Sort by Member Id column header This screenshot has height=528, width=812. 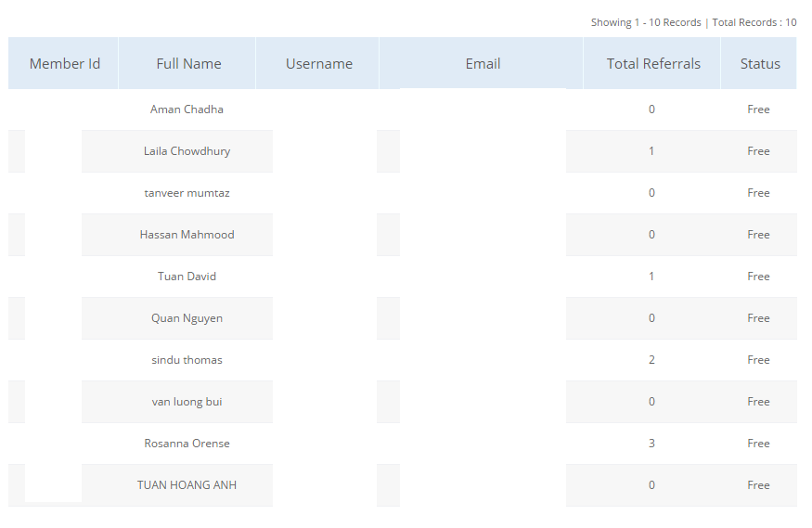(x=65, y=64)
